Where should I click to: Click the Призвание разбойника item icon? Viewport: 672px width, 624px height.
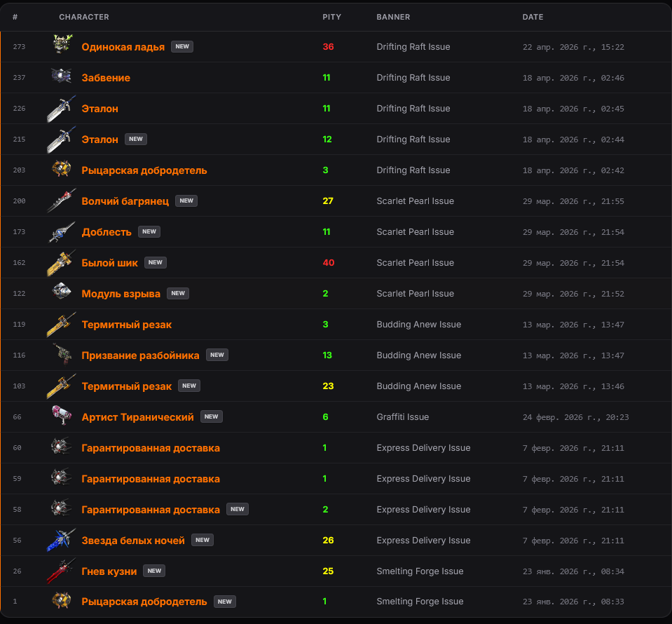coord(62,354)
